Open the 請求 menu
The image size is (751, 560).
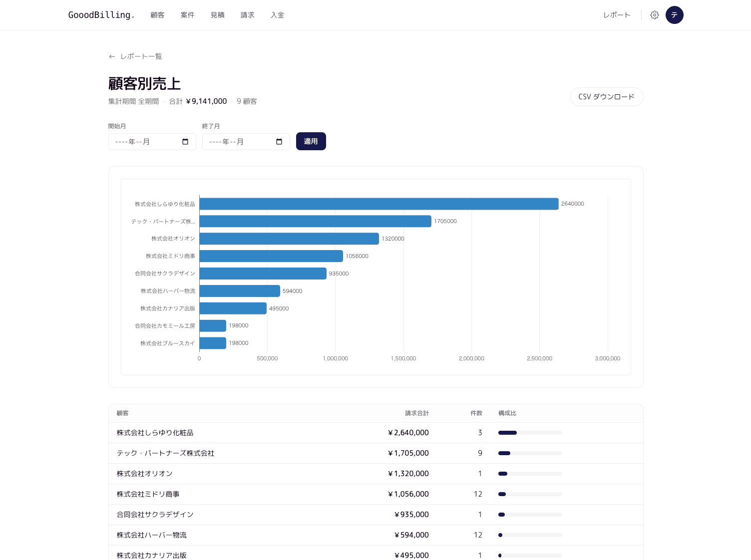pyautogui.click(x=247, y=15)
